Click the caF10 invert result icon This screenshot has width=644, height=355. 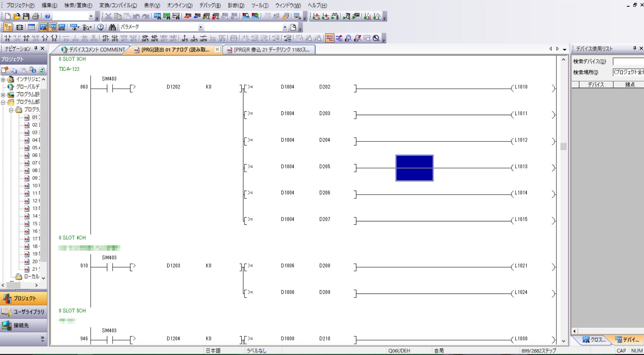[x=203, y=38]
